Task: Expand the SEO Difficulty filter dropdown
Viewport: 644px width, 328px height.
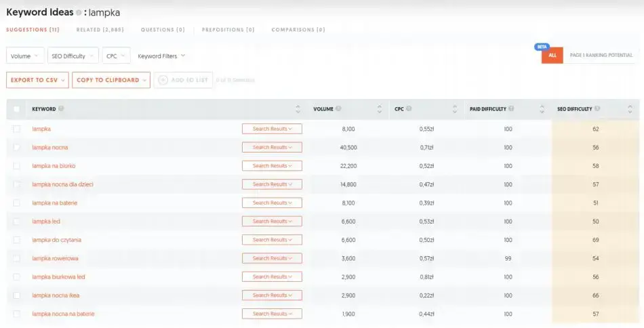Action: click(x=72, y=56)
